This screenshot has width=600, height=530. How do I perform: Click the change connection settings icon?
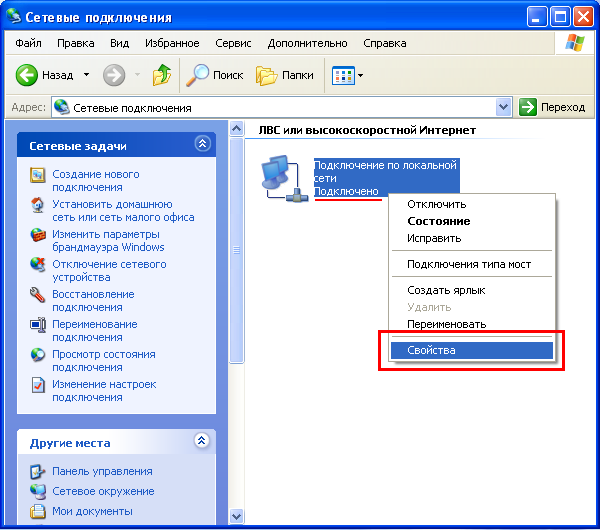tap(38, 385)
